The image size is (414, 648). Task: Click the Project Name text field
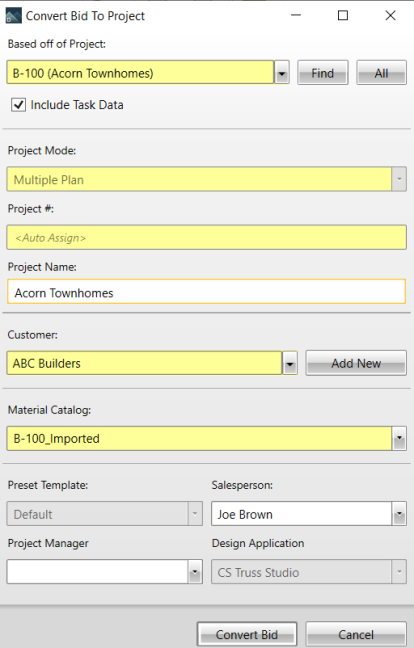point(207,292)
